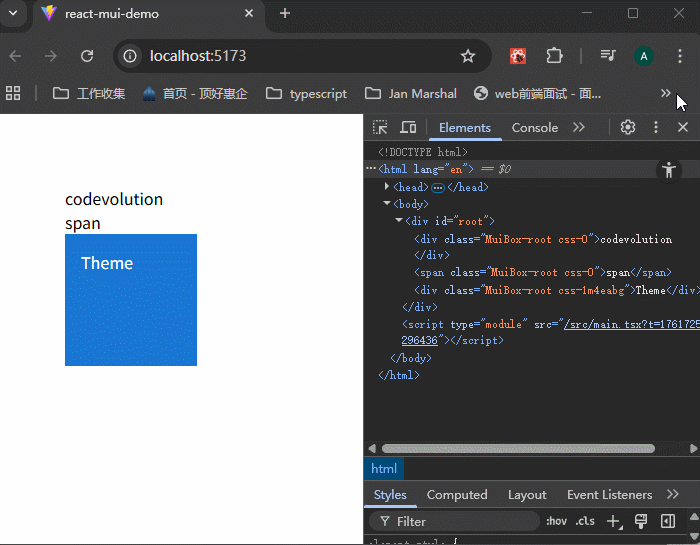The height and width of the screenshot is (545, 700).
Task: Activate the inspect element picker tool
Action: tap(380, 127)
